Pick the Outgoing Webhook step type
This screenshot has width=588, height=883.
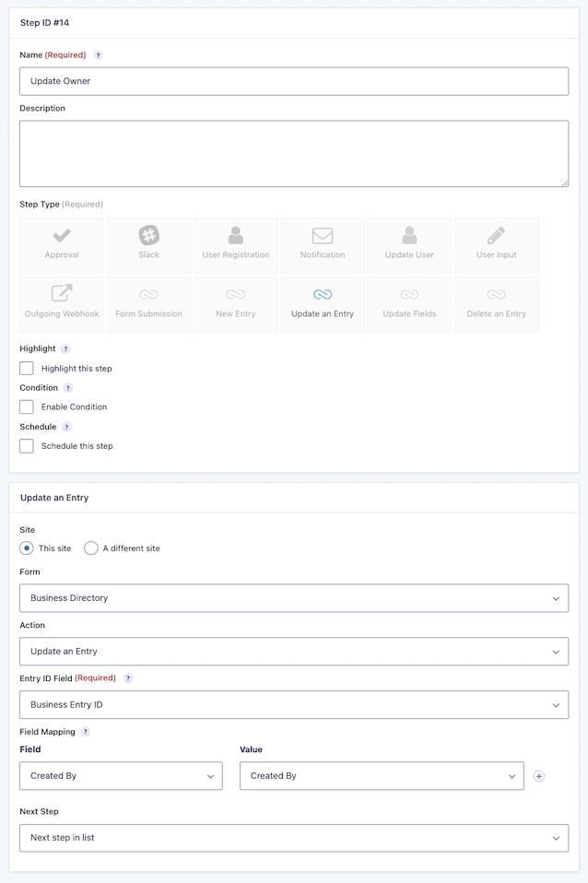click(x=62, y=304)
